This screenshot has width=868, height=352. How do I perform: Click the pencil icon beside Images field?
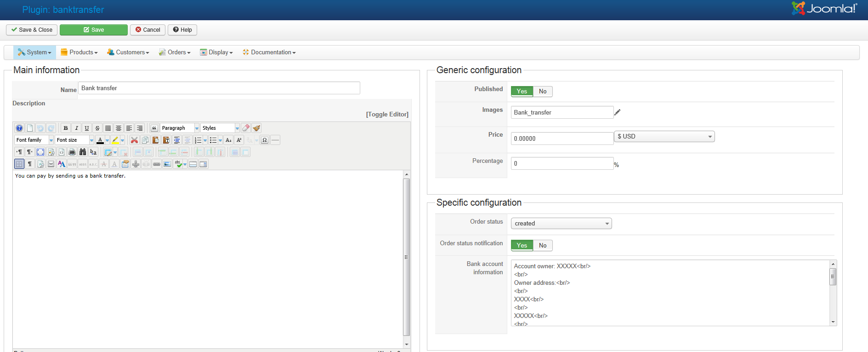[x=618, y=112]
